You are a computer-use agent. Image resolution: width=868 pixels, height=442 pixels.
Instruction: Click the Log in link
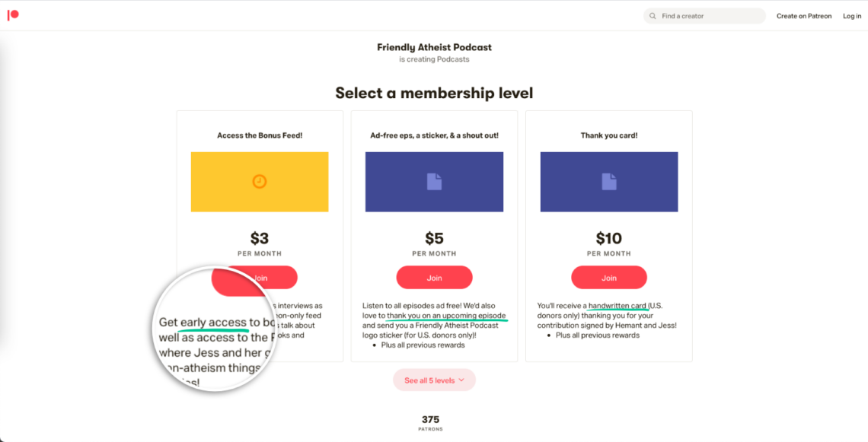tap(851, 15)
